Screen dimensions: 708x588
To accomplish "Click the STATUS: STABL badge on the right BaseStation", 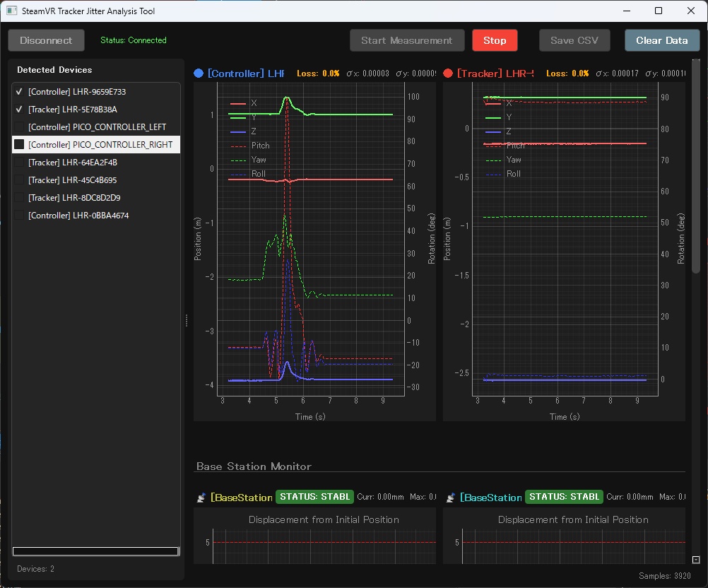I will pyautogui.click(x=564, y=496).
